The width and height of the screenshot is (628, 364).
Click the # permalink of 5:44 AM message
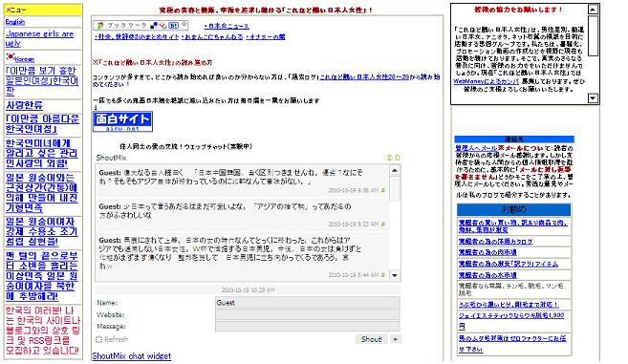tap(383, 275)
